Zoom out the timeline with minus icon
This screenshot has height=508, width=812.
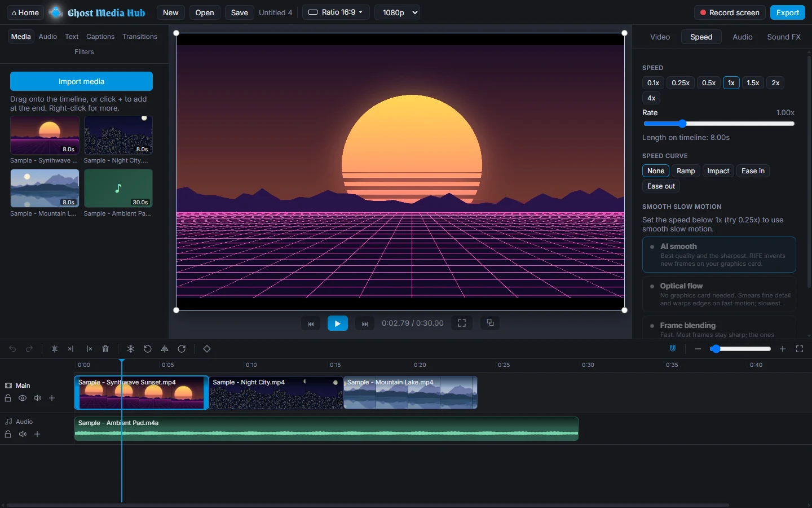(x=698, y=349)
